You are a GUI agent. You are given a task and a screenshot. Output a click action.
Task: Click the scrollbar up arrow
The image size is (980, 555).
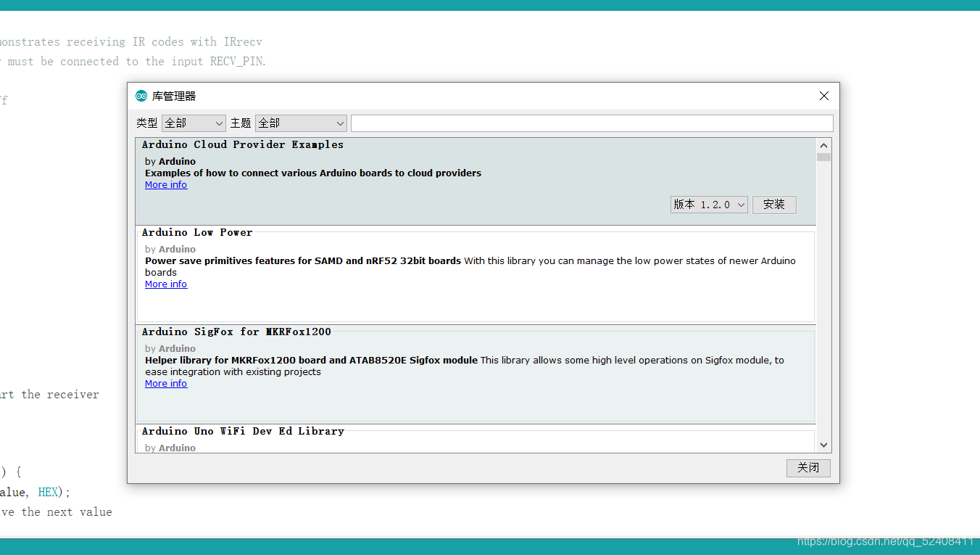coord(823,144)
